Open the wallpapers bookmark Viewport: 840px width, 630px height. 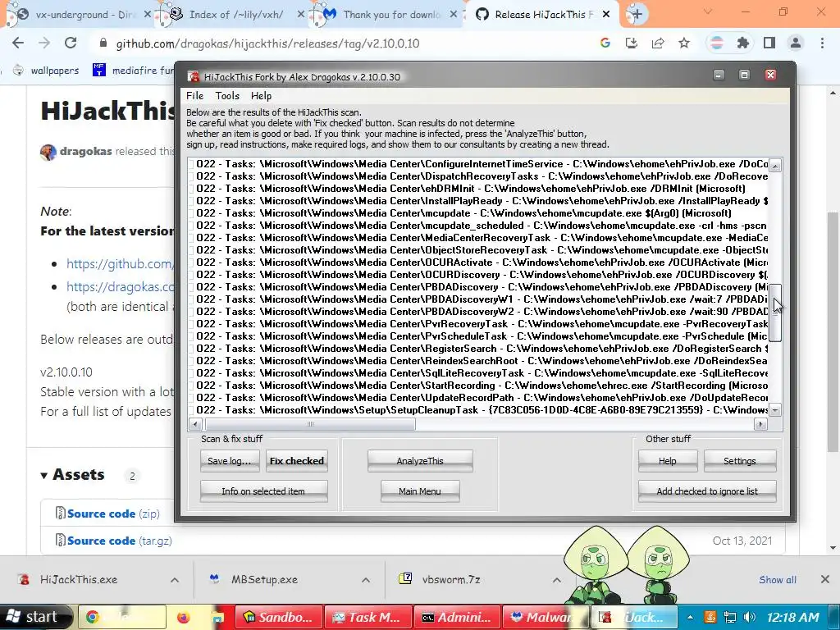pyautogui.click(x=46, y=71)
